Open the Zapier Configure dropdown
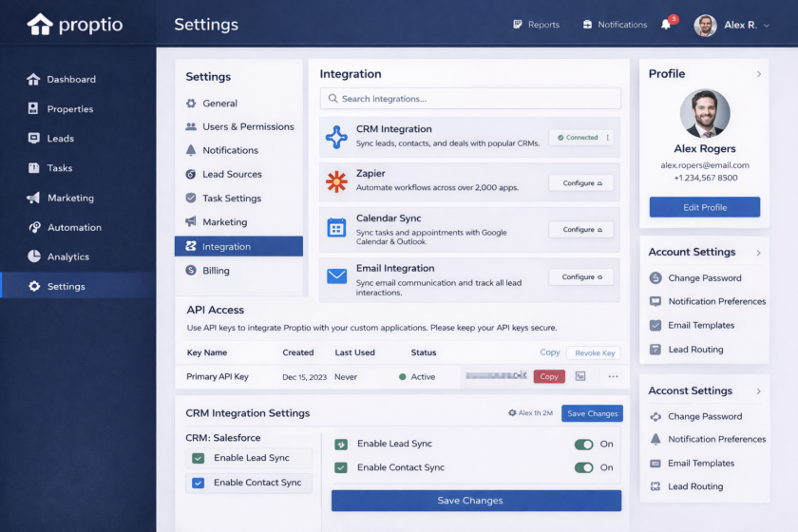The width and height of the screenshot is (798, 532). 580,182
